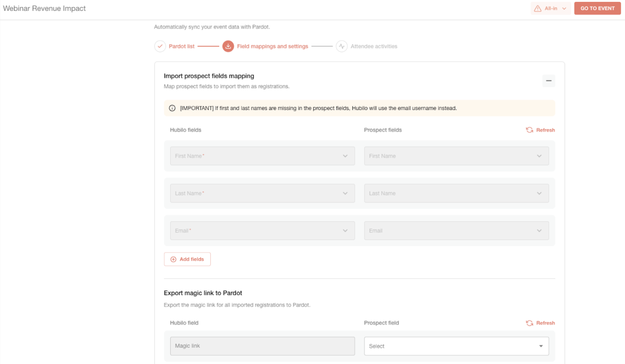
Task: Open the All-in plan dropdown
Action: (x=550, y=9)
